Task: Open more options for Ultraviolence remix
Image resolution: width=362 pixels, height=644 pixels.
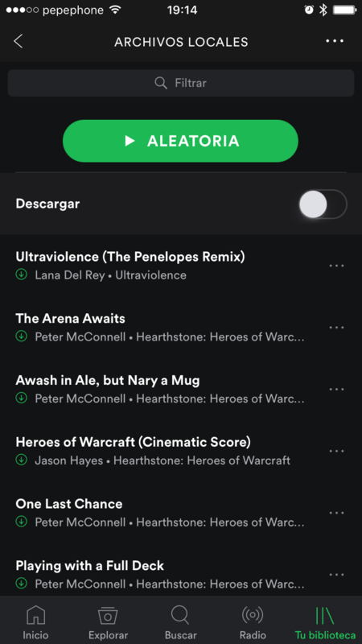Action: (336, 266)
